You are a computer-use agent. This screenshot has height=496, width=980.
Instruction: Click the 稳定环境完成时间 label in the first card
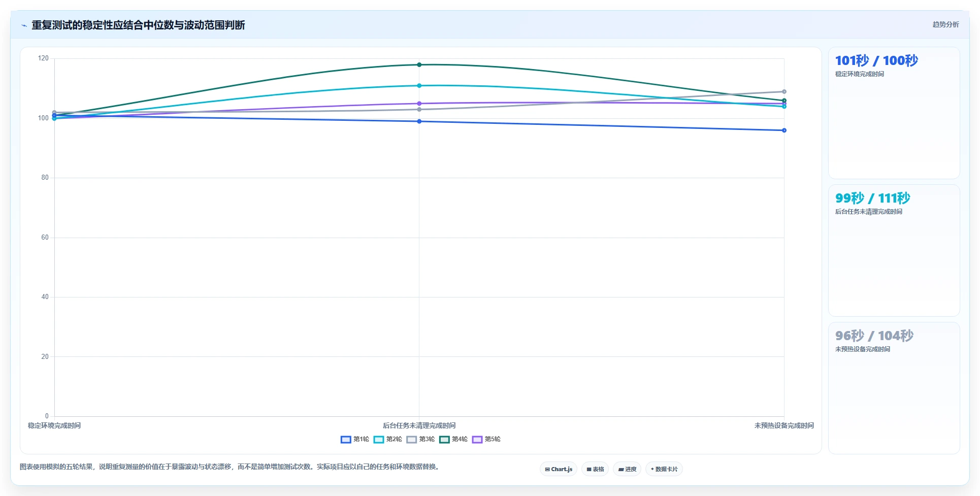tap(860, 74)
